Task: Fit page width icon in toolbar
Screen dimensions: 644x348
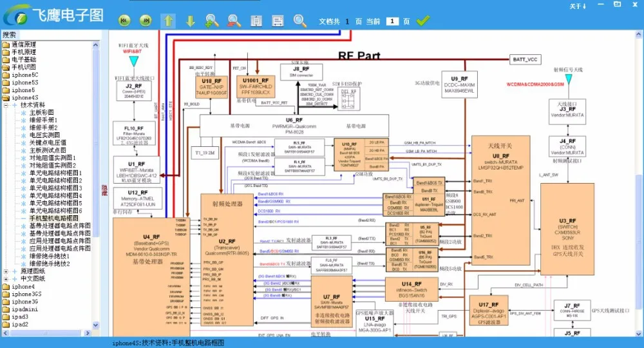Action: pyautogui.click(x=278, y=21)
